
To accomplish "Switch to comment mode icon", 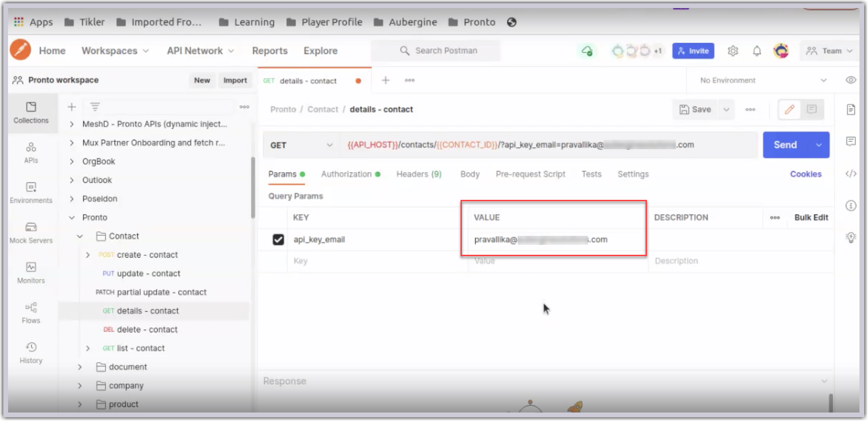I will point(812,109).
